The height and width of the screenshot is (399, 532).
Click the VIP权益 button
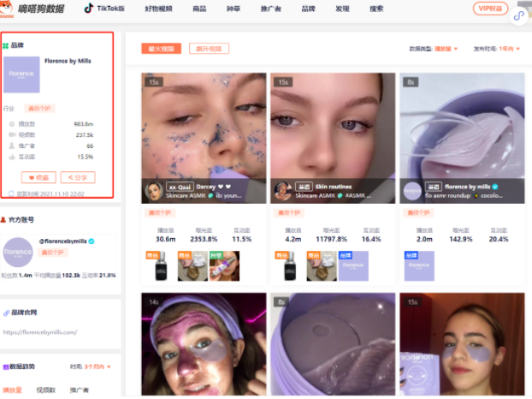pos(490,9)
